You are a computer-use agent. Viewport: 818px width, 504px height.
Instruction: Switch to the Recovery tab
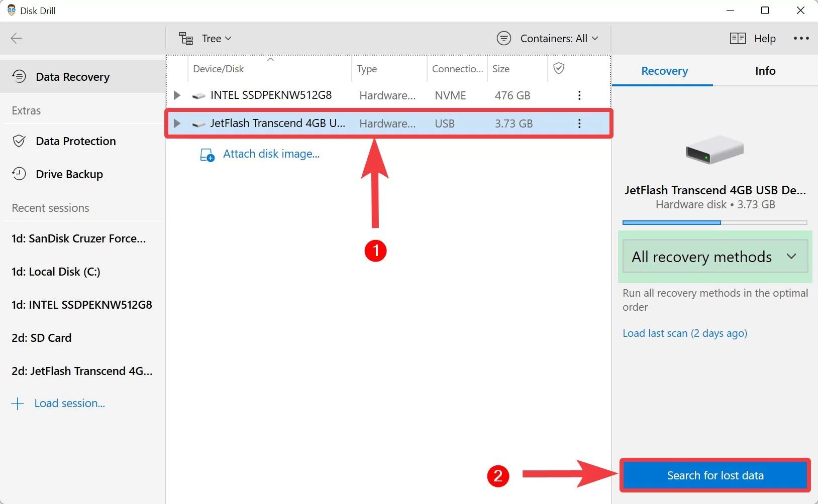[664, 71]
